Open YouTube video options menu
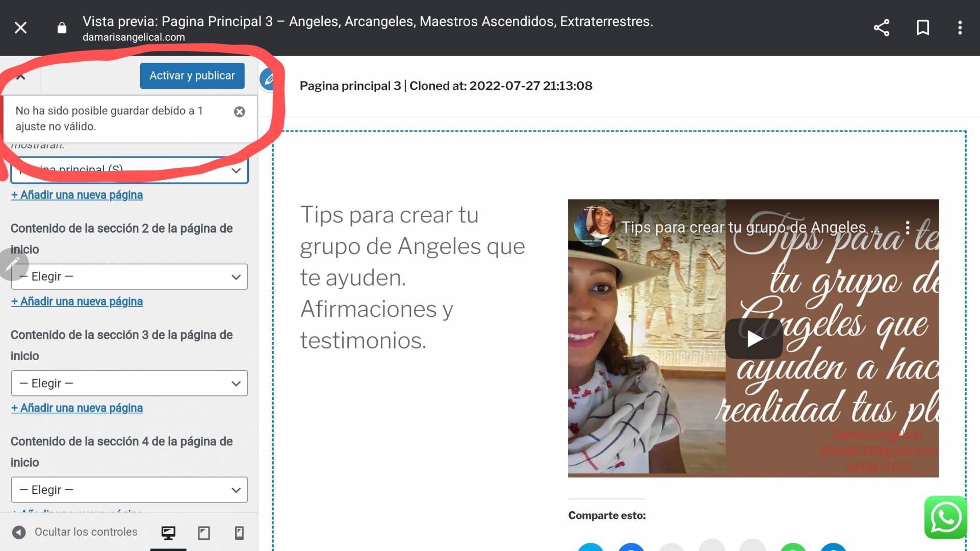Viewport: 980px width, 551px height. [908, 227]
